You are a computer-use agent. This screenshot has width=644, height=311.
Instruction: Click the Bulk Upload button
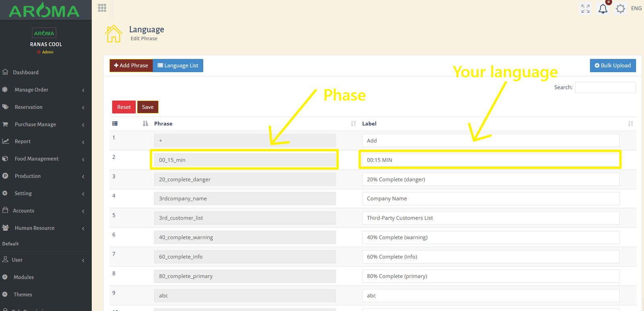coord(613,66)
